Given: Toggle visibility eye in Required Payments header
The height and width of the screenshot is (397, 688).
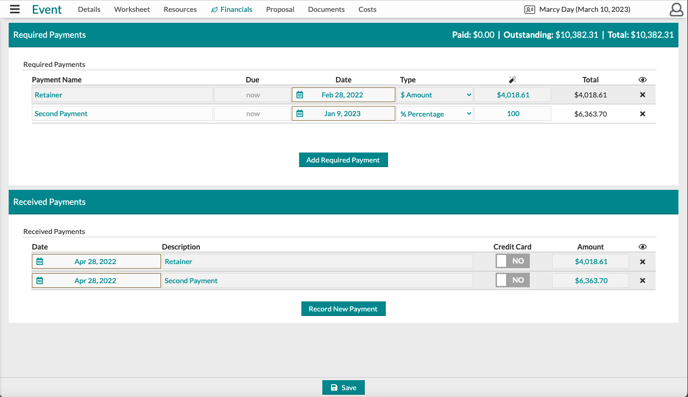Looking at the screenshot, I should coord(642,79).
